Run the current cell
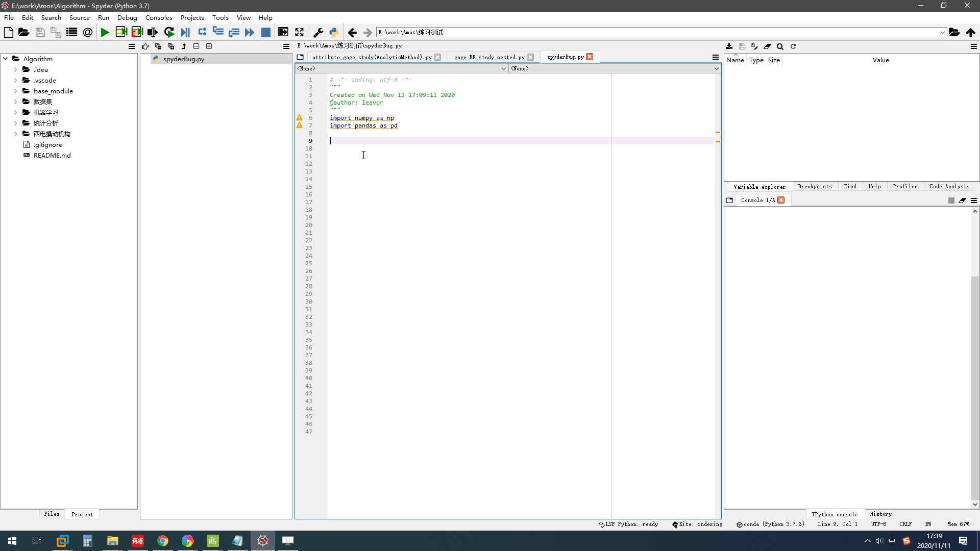The height and width of the screenshot is (551, 980). [x=121, y=32]
